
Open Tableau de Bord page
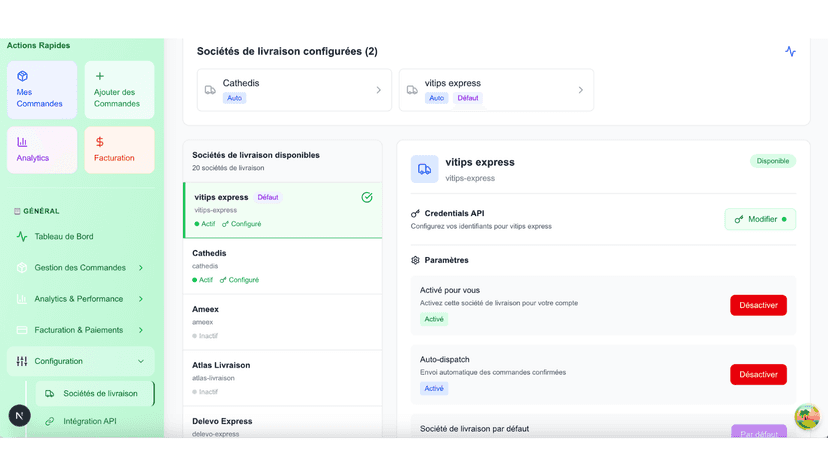(x=81, y=237)
